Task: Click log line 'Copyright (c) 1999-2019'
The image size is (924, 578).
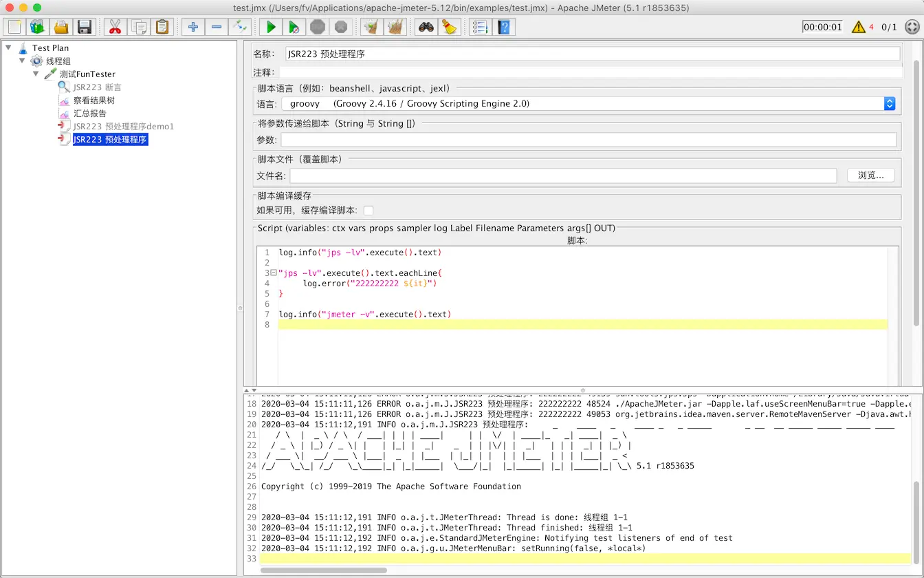Action: click(x=391, y=486)
